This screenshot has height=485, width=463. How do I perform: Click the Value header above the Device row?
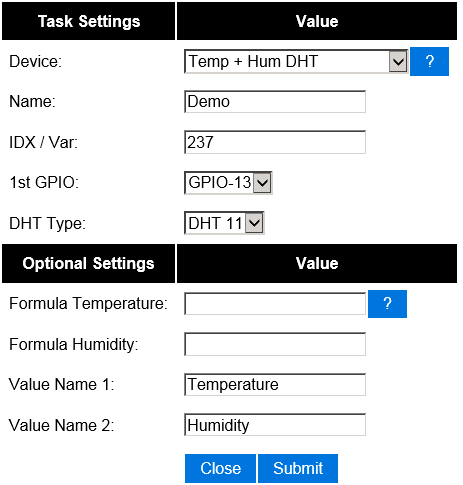(x=317, y=21)
